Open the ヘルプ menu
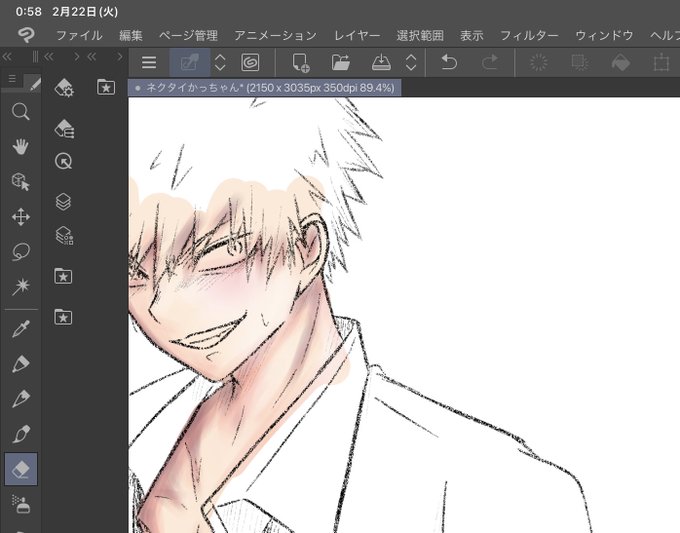Screen dimensions: 680x533 coord(665,35)
